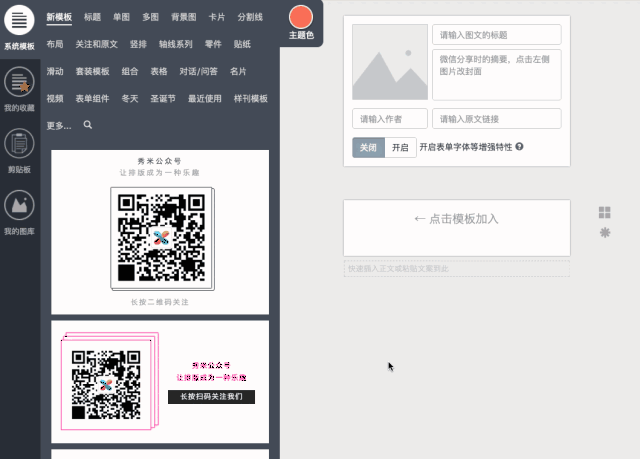Image resolution: width=640 pixels, height=459 pixels.
Task: Click the 点击模板加入 content block
Action: tap(457, 228)
